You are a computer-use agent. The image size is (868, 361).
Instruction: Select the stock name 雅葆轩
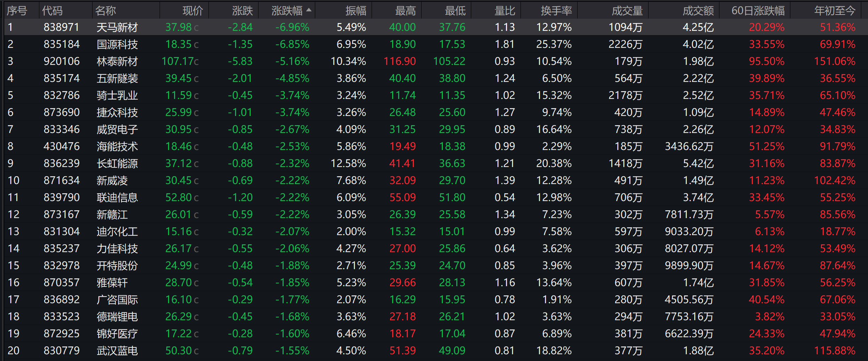[112, 283]
